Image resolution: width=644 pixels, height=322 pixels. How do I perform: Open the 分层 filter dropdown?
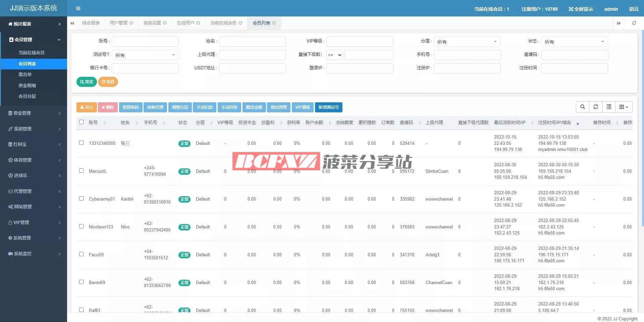[467, 42]
